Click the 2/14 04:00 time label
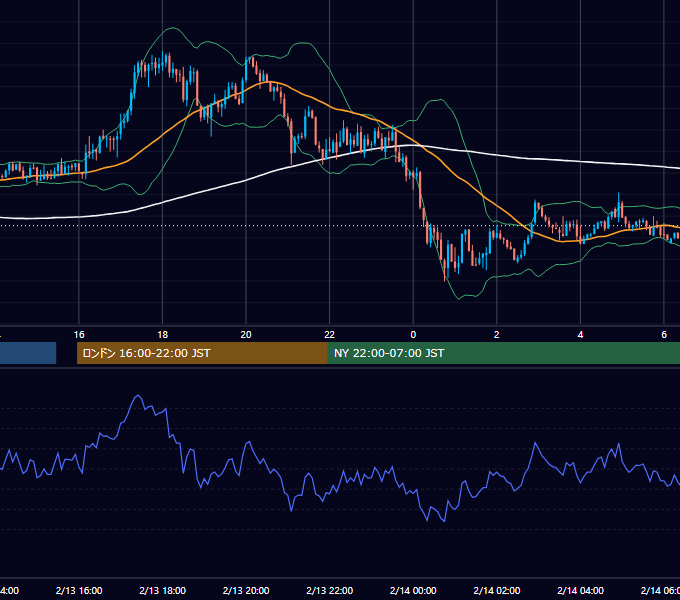Screen dimensions: 680x600 [580, 590]
